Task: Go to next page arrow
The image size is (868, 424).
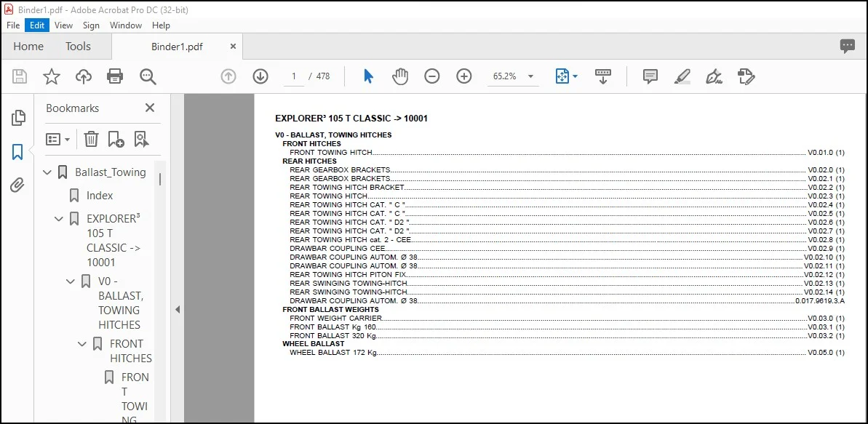Action: coord(260,76)
